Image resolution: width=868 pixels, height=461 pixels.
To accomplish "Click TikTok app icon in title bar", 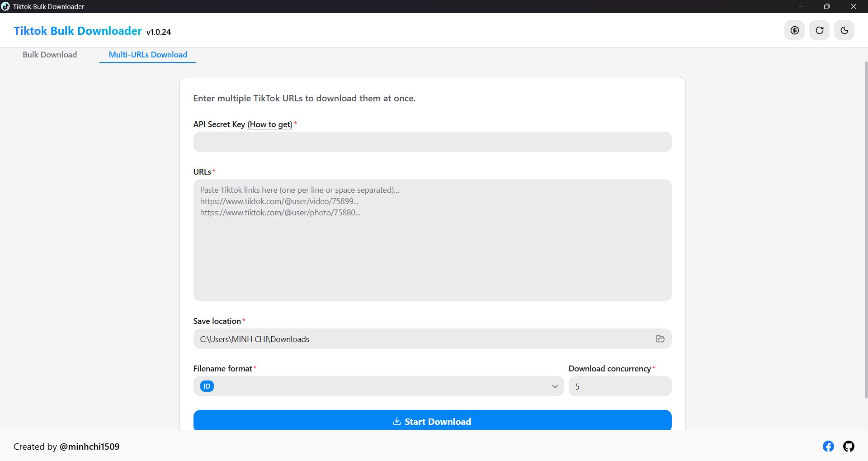I will pyautogui.click(x=5, y=6).
